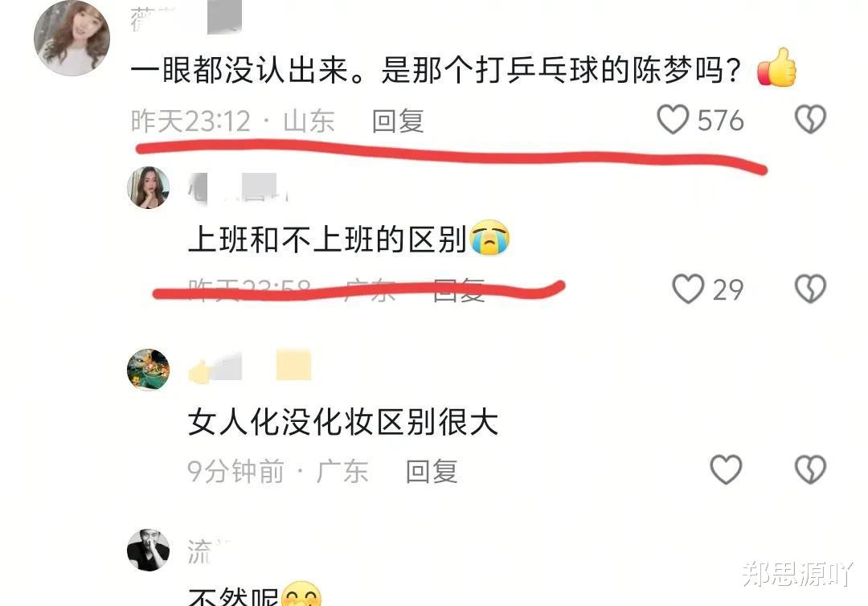
Task: Open the green landscape avatar profile
Action: [x=149, y=369]
